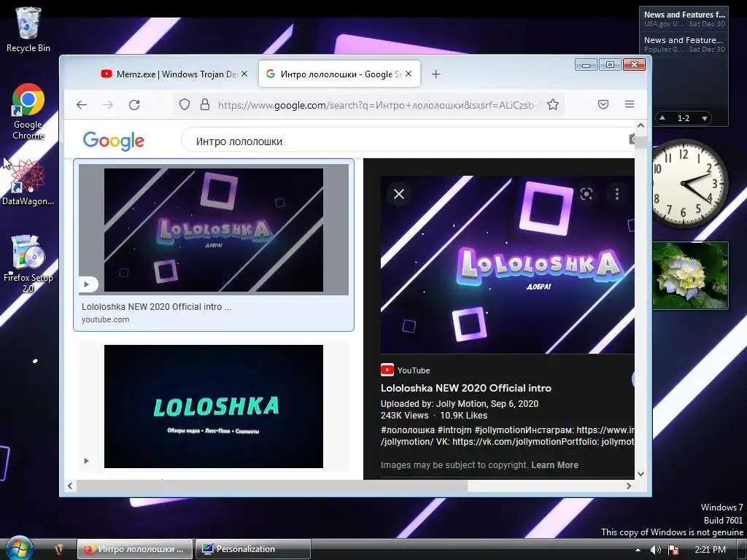Click the Learn More copyright link
Image resolution: width=747 pixels, height=560 pixels.
(x=554, y=465)
